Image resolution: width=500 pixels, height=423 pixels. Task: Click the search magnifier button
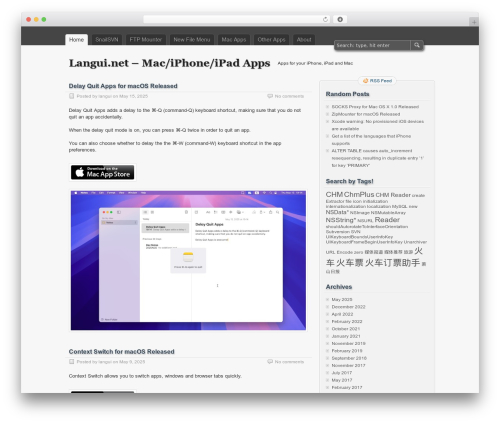(x=417, y=45)
